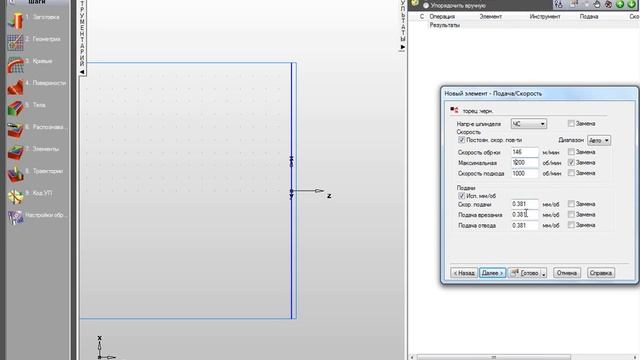Image resolution: width=640 pixels, height=360 pixels.
Task: Toggle Замена checkbox for Скор. подачи
Action: (571, 204)
